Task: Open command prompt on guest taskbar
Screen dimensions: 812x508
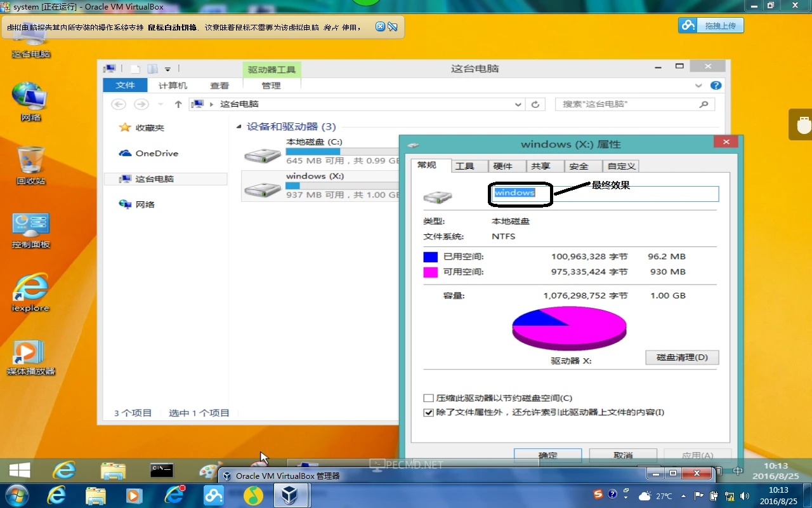Action: 162,471
